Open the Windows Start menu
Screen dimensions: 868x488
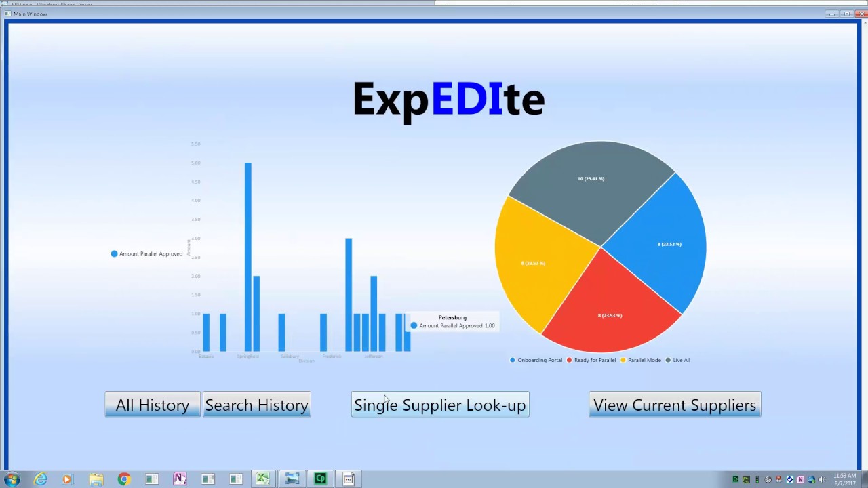point(12,479)
